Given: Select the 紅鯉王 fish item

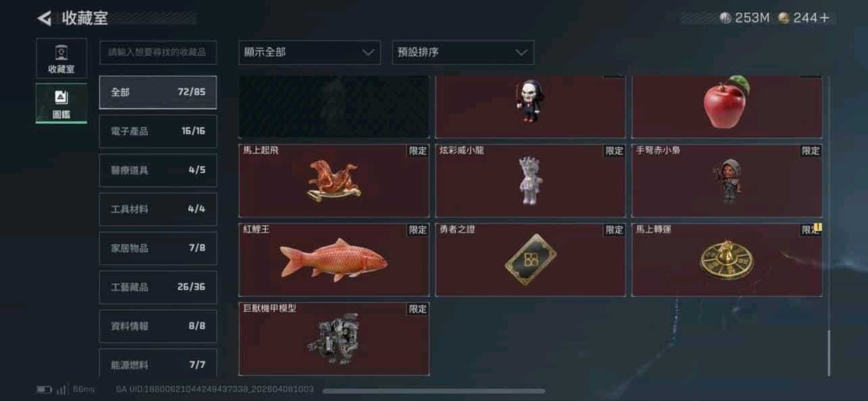Looking at the screenshot, I should (x=334, y=260).
